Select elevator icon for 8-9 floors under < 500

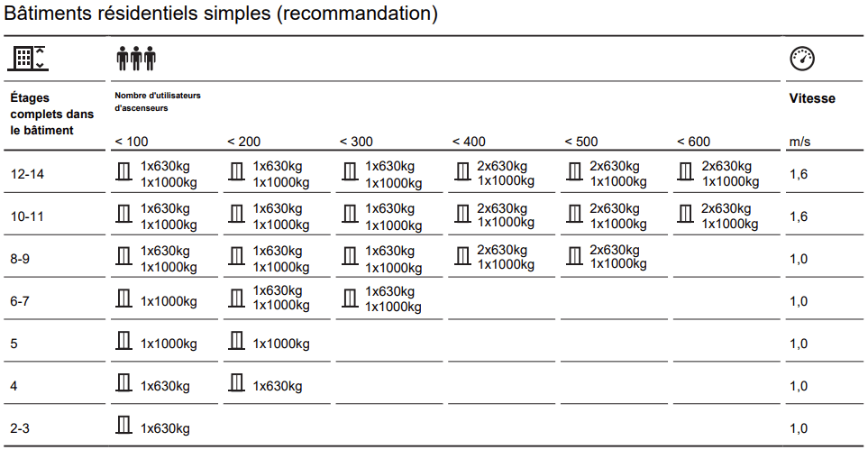pyautogui.click(x=574, y=256)
